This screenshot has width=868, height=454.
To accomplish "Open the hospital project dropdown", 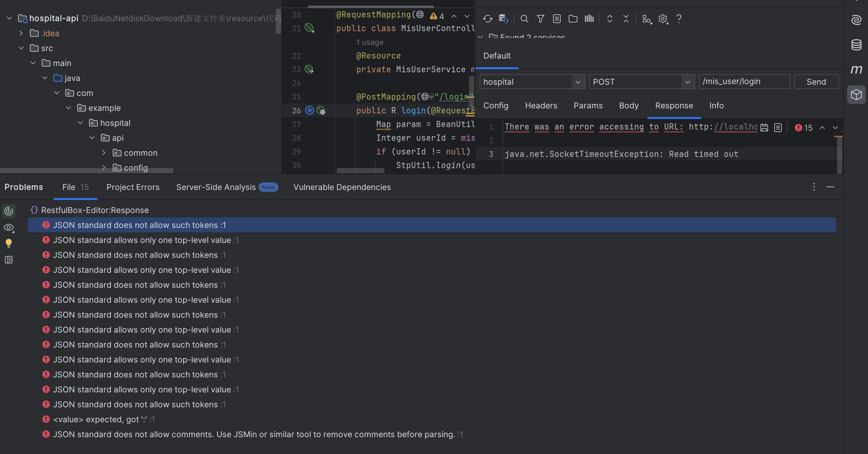I will click(x=577, y=82).
